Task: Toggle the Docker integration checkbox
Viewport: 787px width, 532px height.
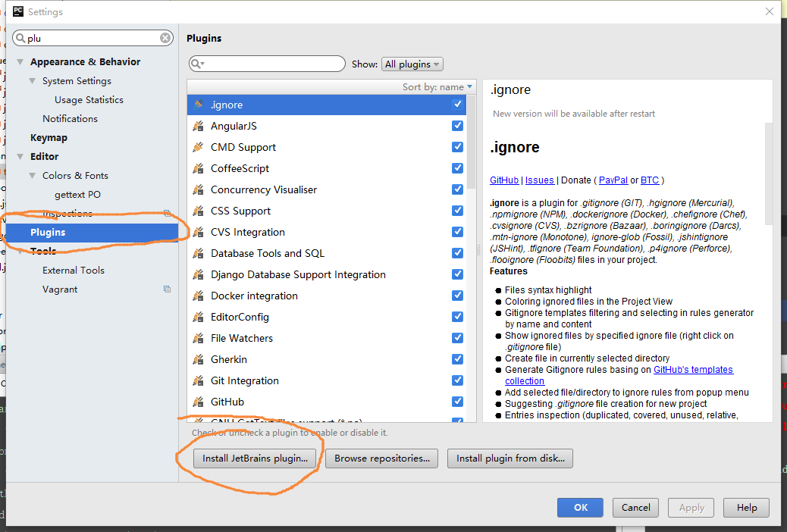Action: tap(457, 296)
